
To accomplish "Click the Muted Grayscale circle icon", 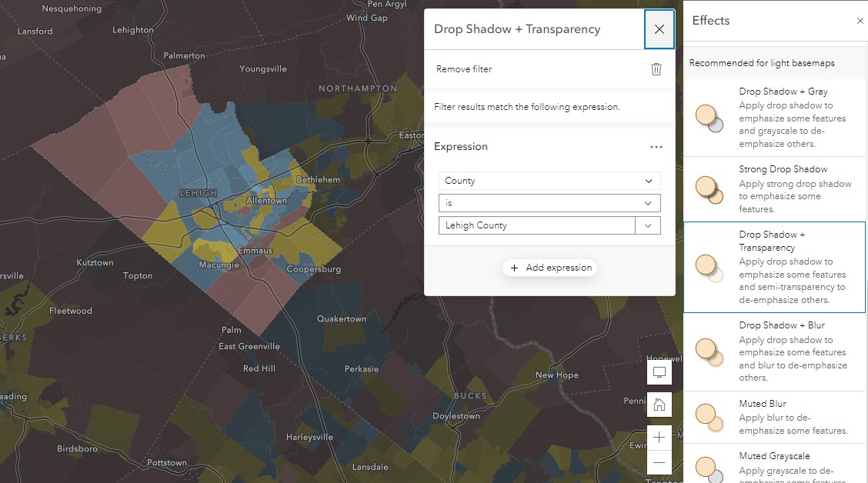I will point(709,469).
